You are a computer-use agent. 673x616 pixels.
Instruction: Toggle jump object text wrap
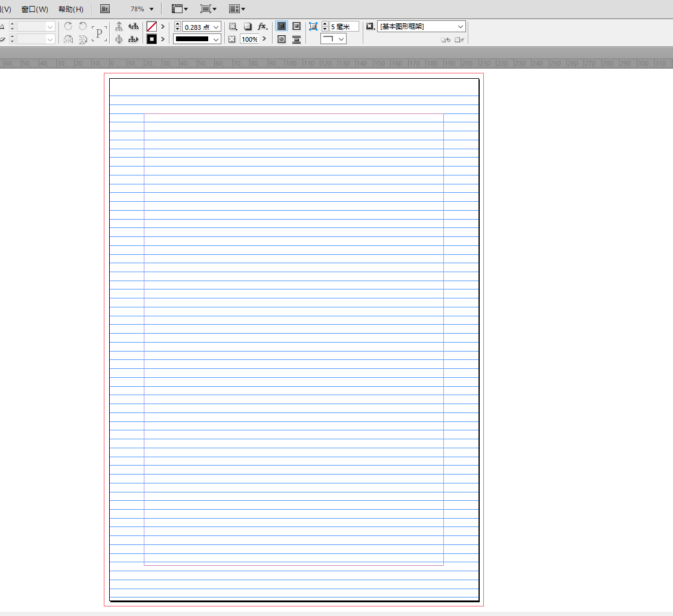tap(297, 39)
